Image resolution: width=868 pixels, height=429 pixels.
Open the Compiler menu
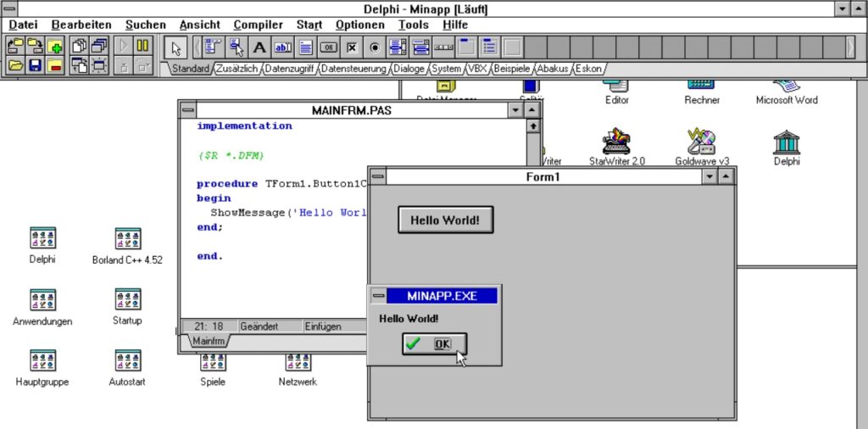258,25
